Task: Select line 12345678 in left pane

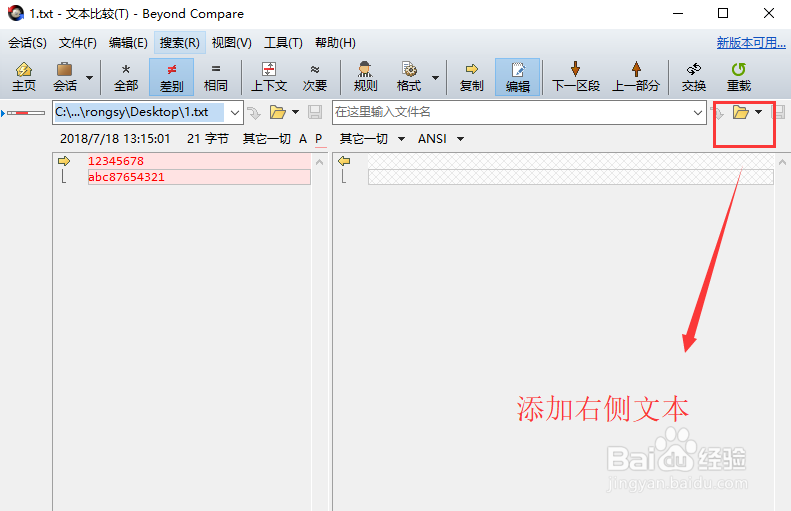Action: 199,161
